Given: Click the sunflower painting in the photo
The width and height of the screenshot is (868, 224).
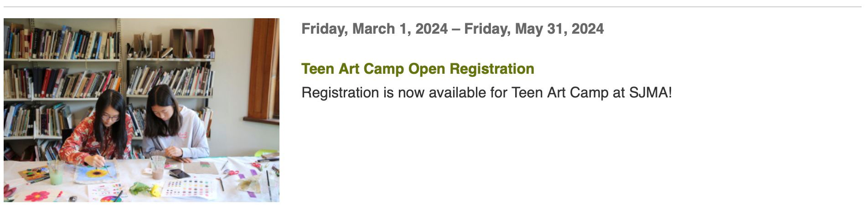Looking at the screenshot, I should point(96,173).
